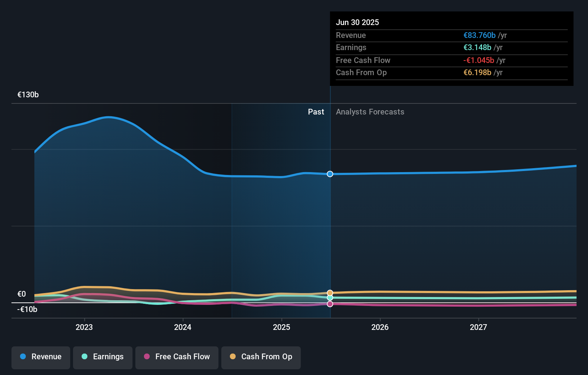Toggle the Free Cash Flow series visibility
Image resolution: width=588 pixels, height=375 pixels.
tap(177, 357)
